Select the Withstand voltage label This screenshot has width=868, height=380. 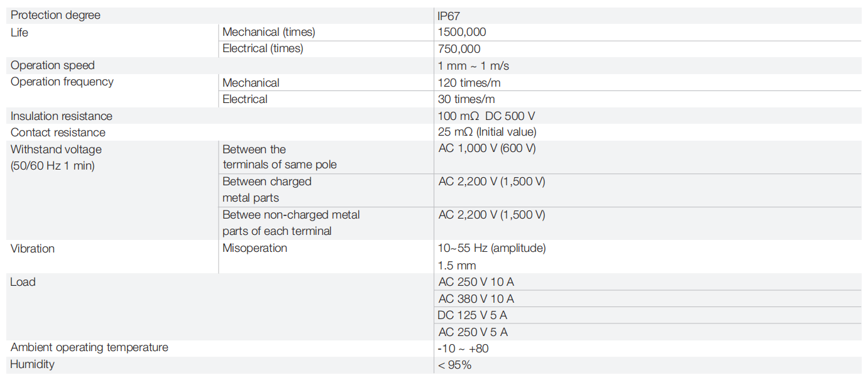pyautogui.click(x=56, y=149)
